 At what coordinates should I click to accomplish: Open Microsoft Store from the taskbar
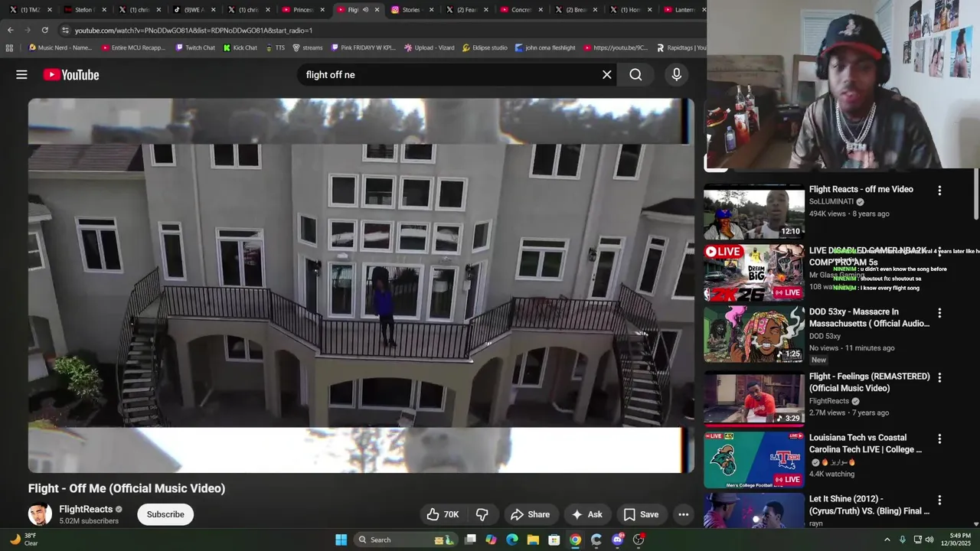[x=554, y=540]
